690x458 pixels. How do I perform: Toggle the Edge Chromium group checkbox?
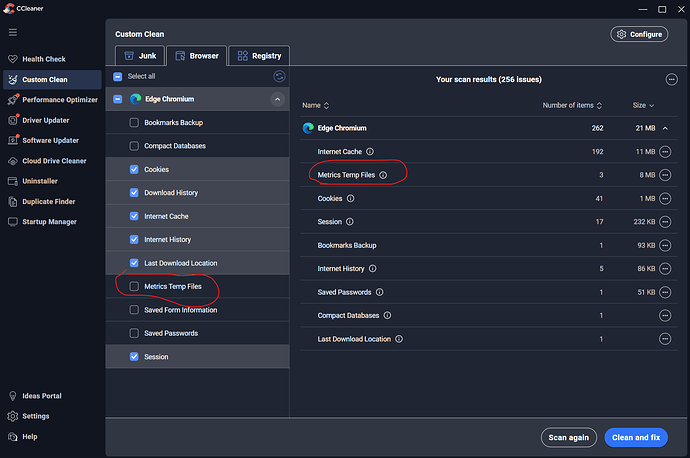(117, 99)
